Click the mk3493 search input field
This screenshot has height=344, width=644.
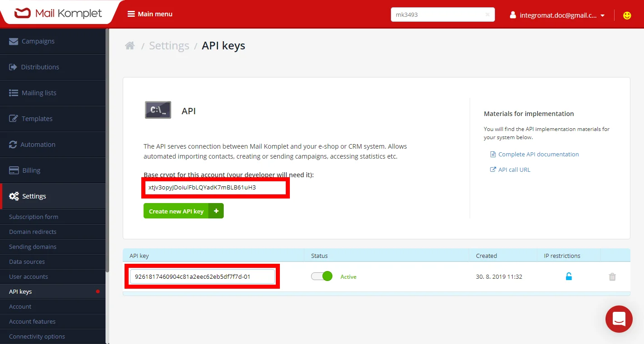tap(442, 15)
